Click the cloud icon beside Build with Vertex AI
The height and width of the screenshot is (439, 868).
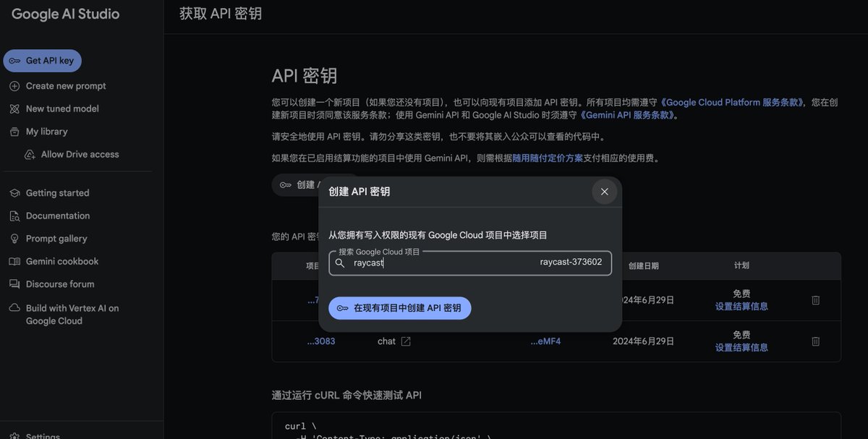(14, 308)
